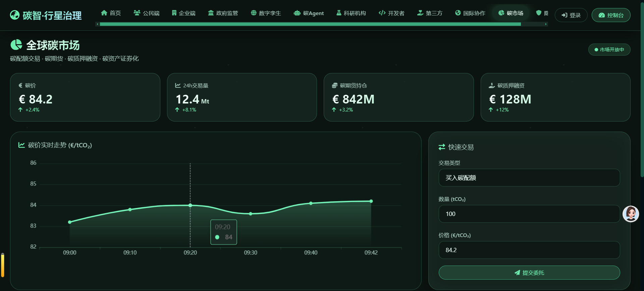Select the active 碳市场 tab
Screen dimensions: 644x291
tap(511, 13)
